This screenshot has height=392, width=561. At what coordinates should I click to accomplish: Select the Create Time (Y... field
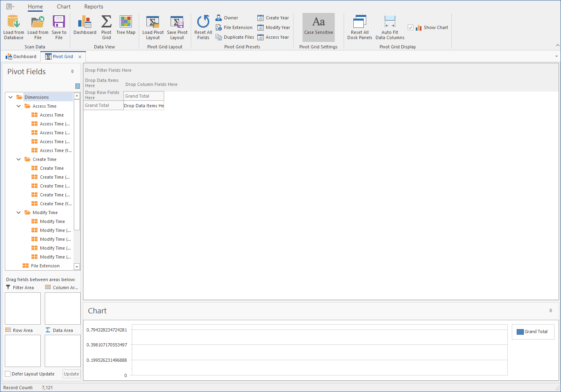click(56, 204)
